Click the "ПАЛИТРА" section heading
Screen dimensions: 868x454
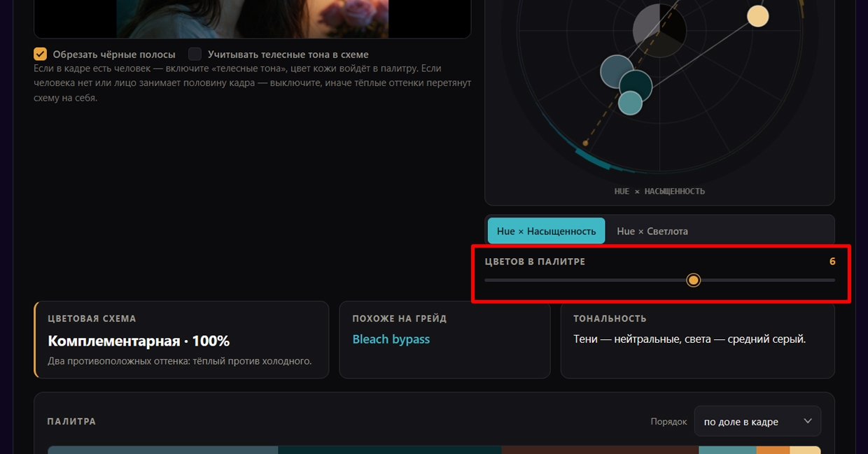71,422
